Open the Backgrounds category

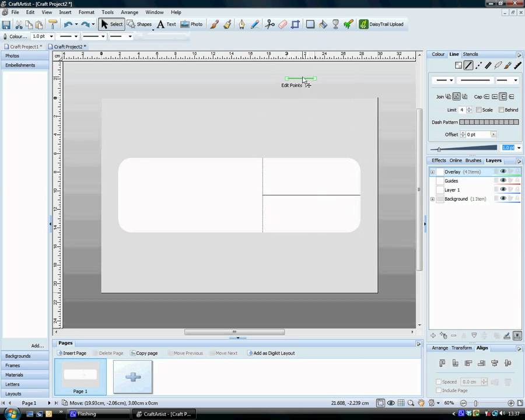click(24, 356)
